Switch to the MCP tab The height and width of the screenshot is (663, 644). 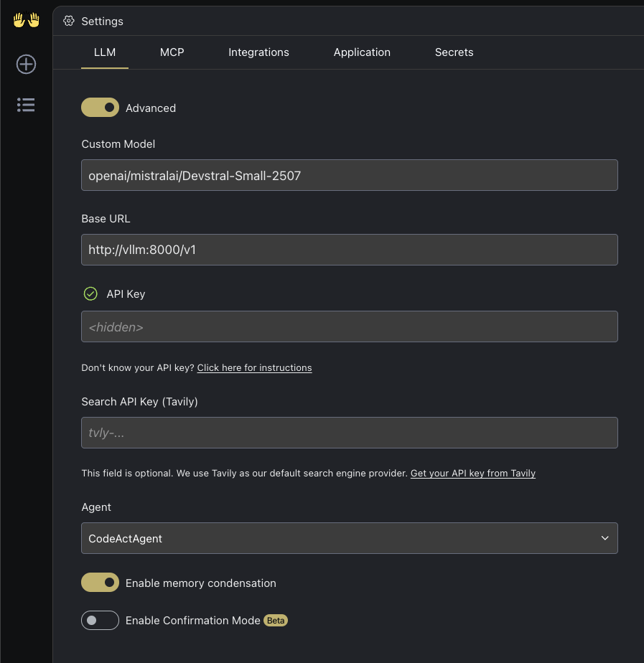click(x=172, y=52)
